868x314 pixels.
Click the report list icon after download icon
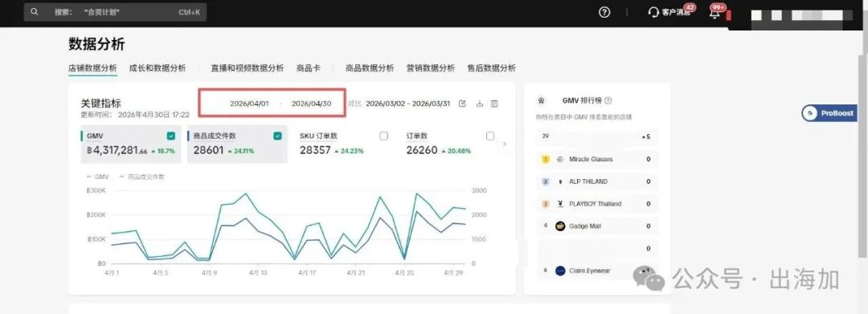point(494,104)
